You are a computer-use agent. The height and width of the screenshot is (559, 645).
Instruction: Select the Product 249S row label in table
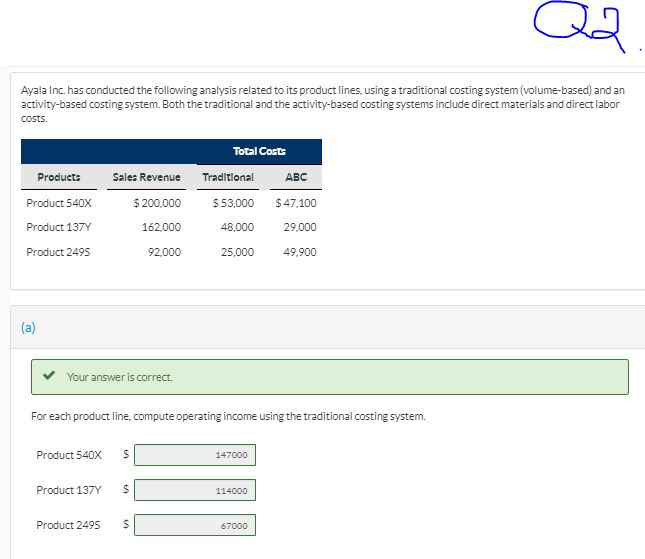58,252
